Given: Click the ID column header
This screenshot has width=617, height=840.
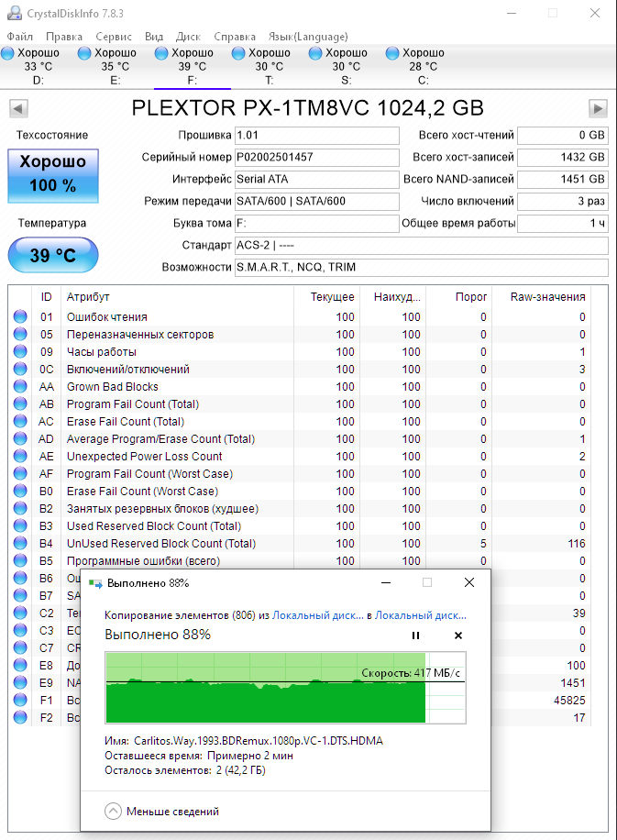Looking at the screenshot, I should pos(46,297).
